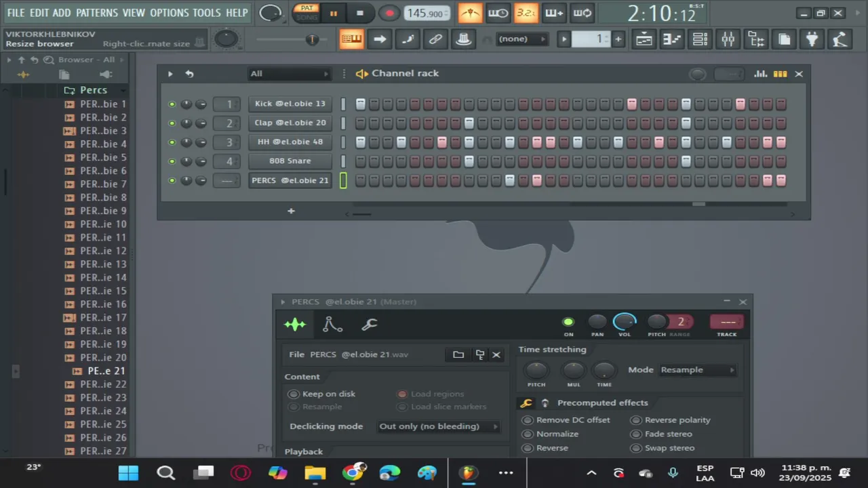This screenshot has width=868, height=488.
Task: Toggle the metronome icon
Action: (x=470, y=13)
